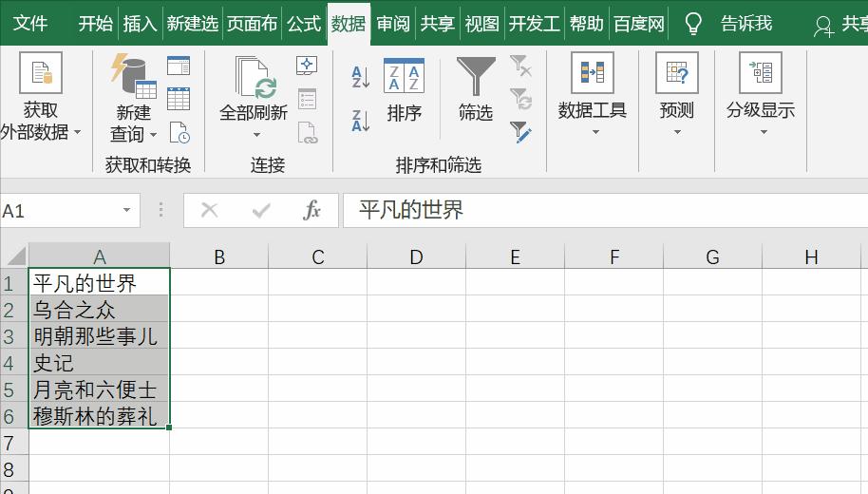The image size is (868, 494).
Task: Click the from table icon
Action: click(179, 98)
